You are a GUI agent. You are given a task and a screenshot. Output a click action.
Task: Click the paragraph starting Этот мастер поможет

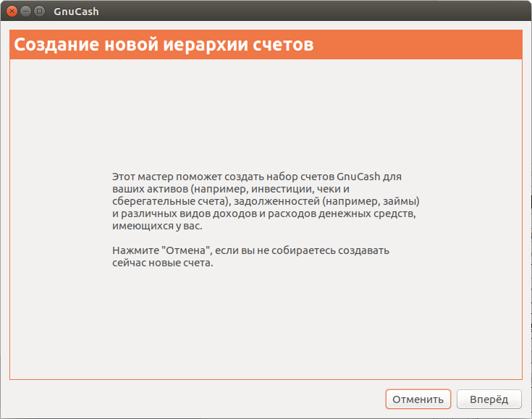point(266,201)
